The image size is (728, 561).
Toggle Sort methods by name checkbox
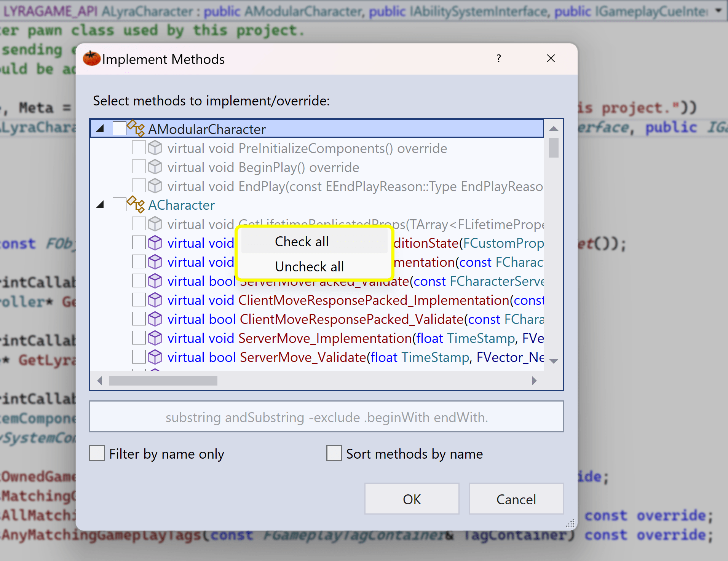pos(334,453)
